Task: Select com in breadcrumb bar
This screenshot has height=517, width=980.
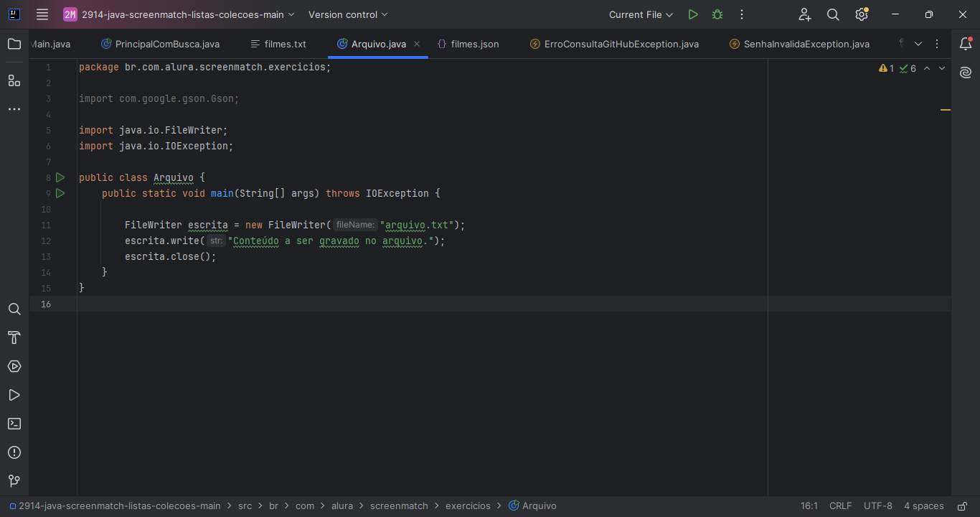Action: tap(305, 506)
